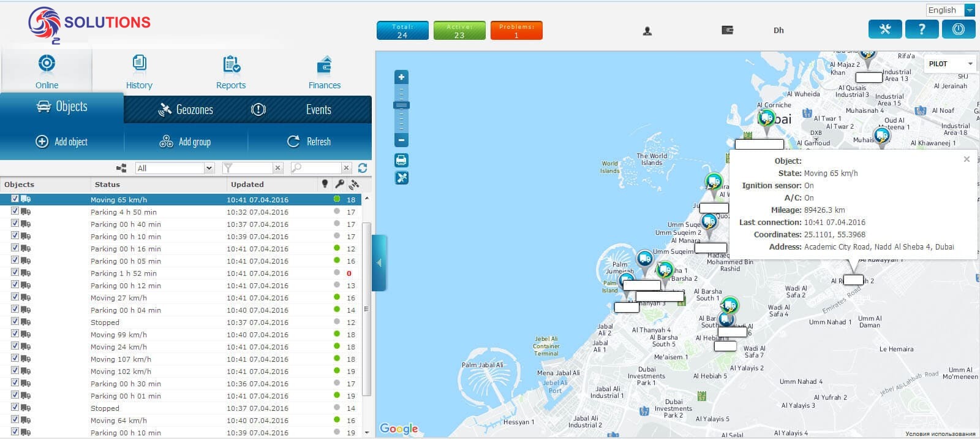Click the print map icon
This screenshot has width=980, height=439.
pos(401,161)
